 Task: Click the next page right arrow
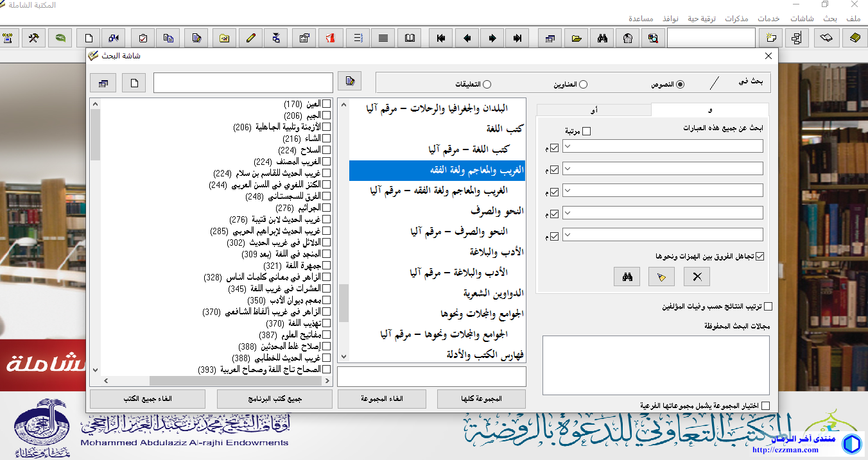[492, 38]
